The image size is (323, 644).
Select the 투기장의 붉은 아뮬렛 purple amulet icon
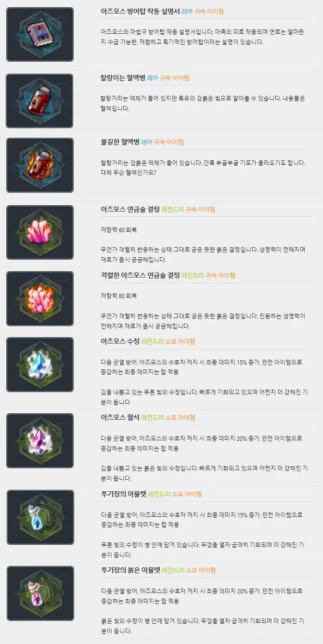tap(40, 593)
